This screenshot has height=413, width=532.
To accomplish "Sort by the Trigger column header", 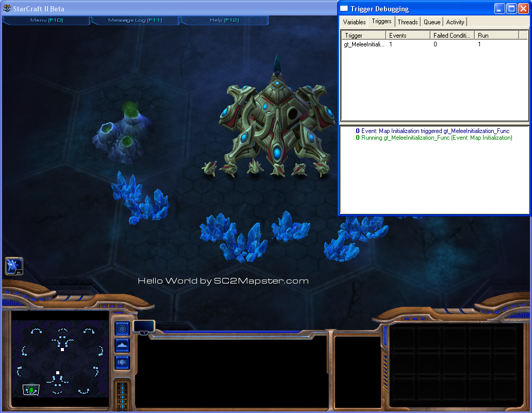I will tap(363, 35).
